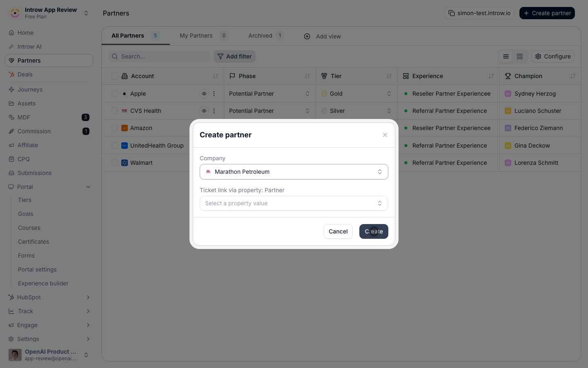The height and width of the screenshot is (368, 588).
Task: Close the Create partner dialog
Action: coord(385,135)
